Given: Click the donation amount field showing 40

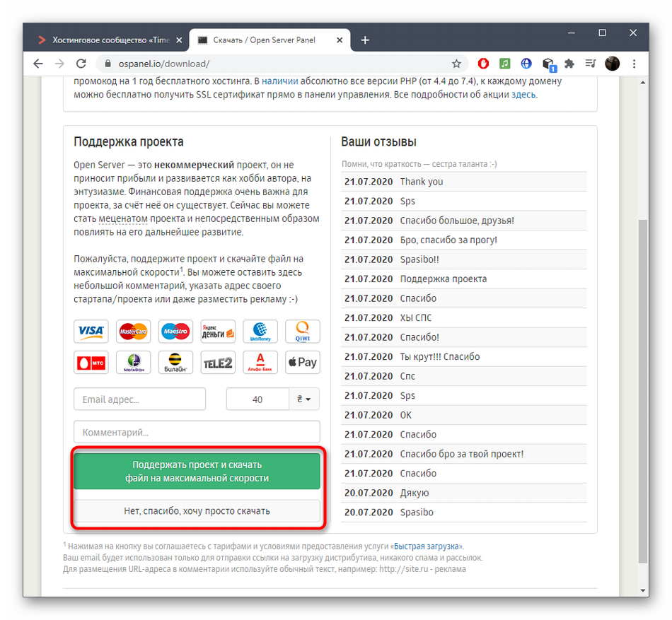Looking at the screenshot, I should (257, 399).
